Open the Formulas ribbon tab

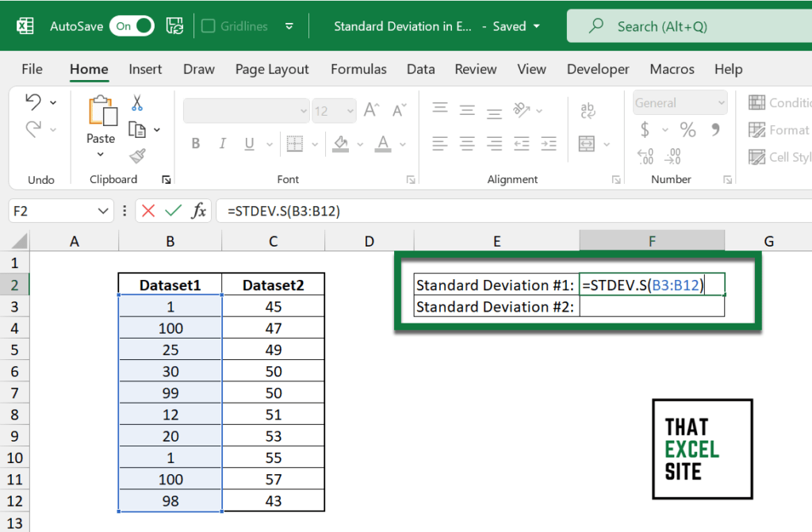(358, 69)
